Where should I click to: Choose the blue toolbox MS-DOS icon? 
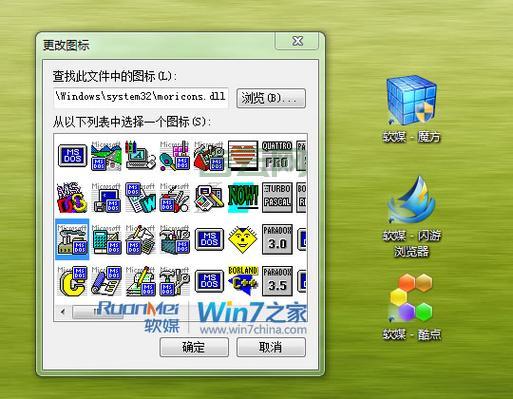(x=174, y=239)
